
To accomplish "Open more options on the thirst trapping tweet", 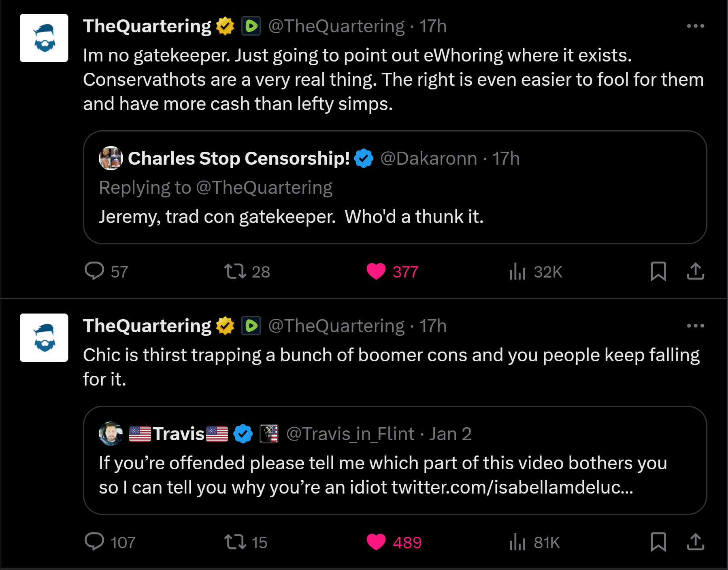I will [696, 326].
